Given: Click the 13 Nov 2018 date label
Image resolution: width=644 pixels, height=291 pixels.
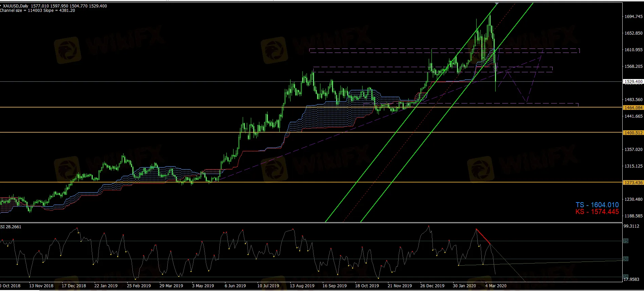Looking at the screenshot, I should pyautogui.click(x=41, y=286).
